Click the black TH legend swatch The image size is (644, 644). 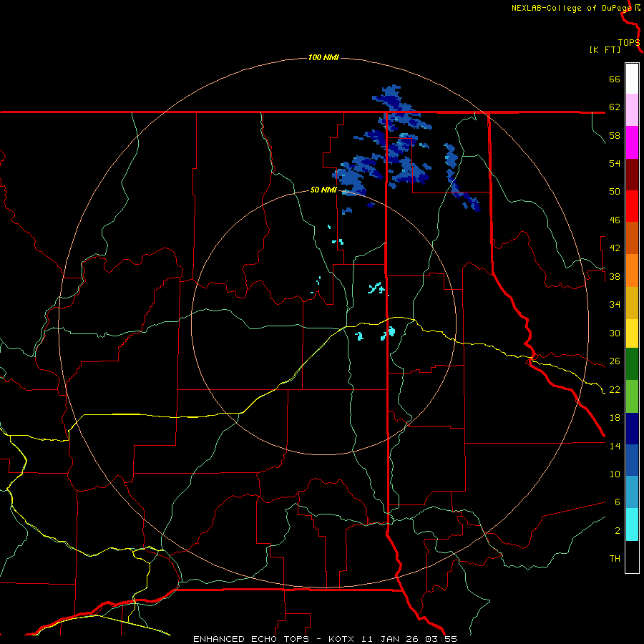point(632,557)
